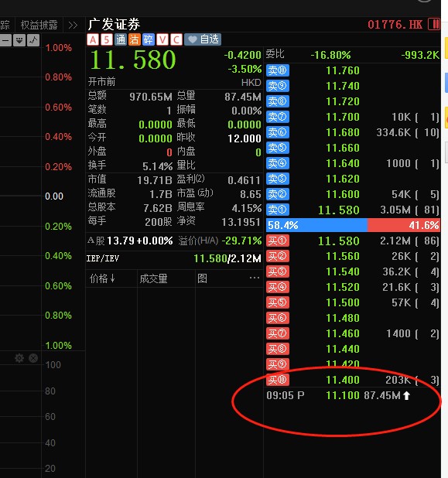Select the 卖⑤ ask level badge

pos(278,148)
